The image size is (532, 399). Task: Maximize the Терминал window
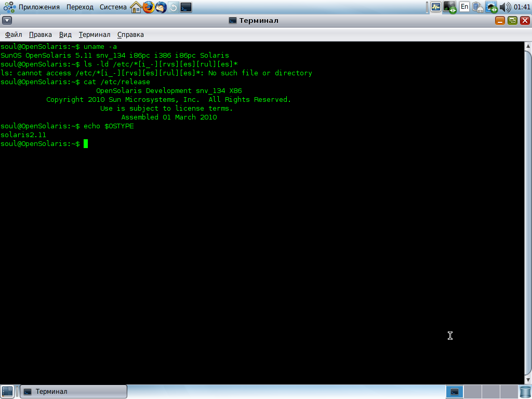coord(512,20)
